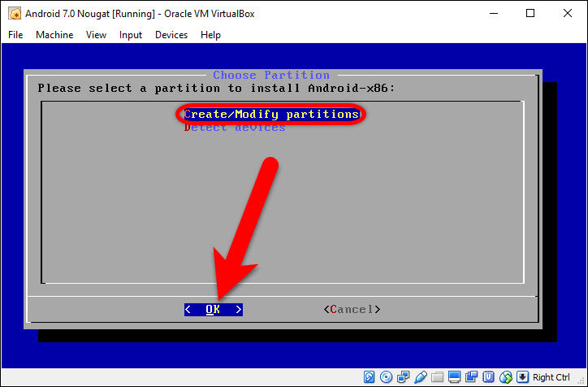Click the keyboard capture arrow icon
588x387 pixels.
(523, 377)
